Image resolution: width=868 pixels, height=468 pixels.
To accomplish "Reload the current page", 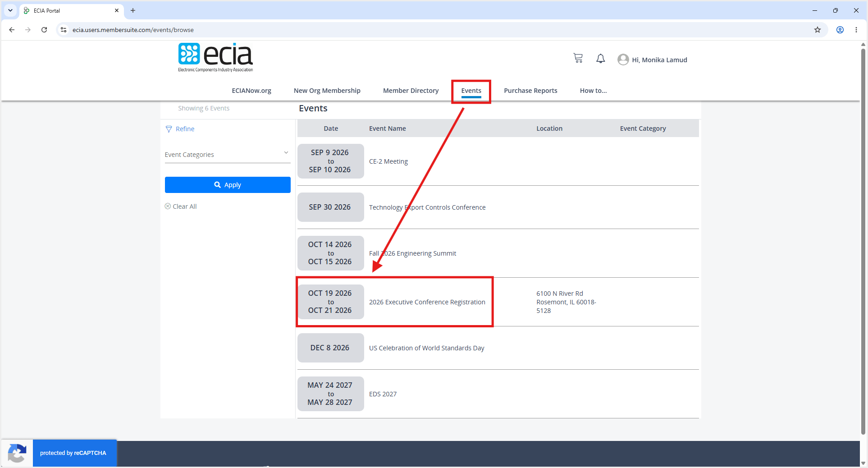I will [44, 30].
